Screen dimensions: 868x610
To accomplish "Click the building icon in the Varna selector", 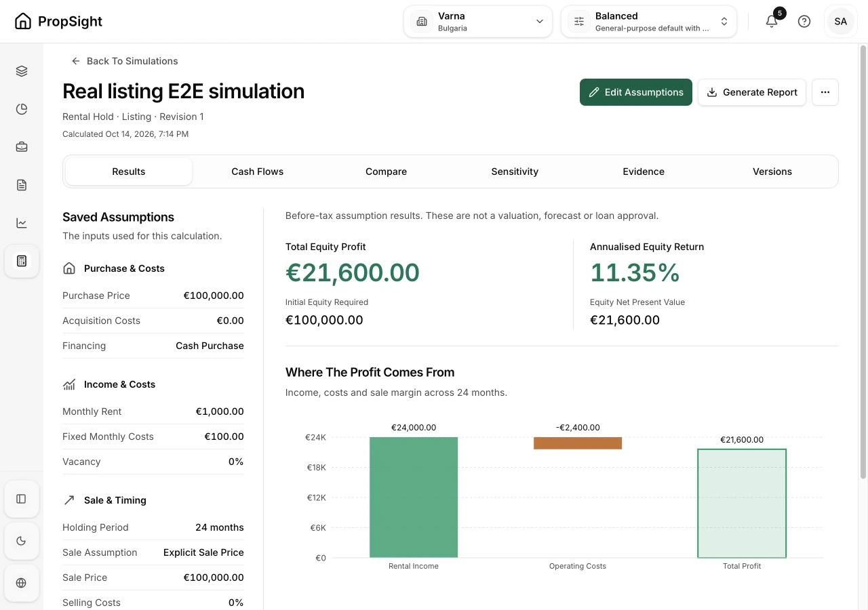I will [422, 22].
